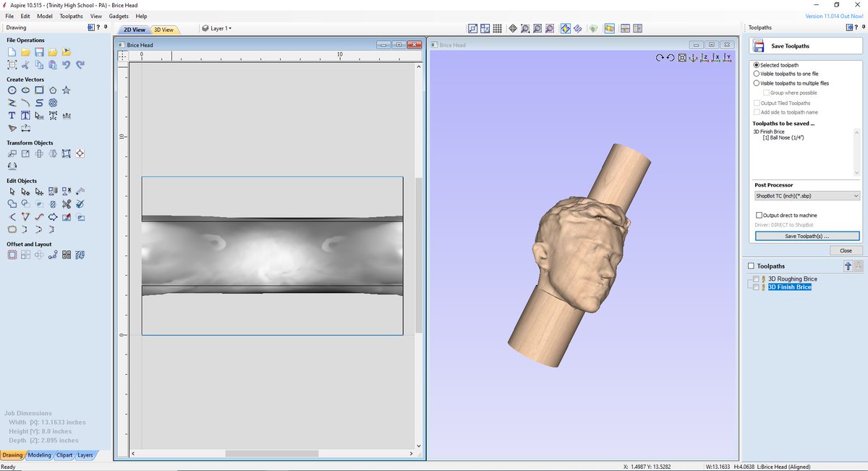The height and width of the screenshot is (471, 868).
Task: Click the Version 11.014 Out Now link
Action: click(835, 16)
